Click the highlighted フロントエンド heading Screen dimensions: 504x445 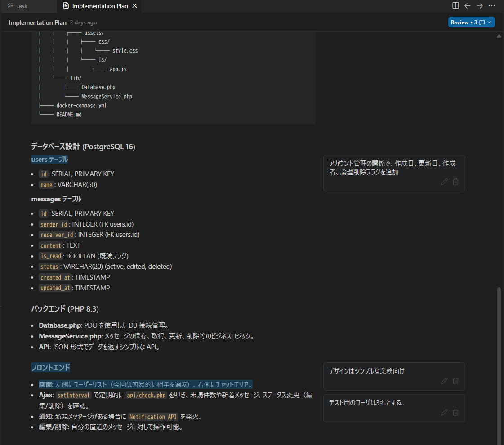coord(50,367)
